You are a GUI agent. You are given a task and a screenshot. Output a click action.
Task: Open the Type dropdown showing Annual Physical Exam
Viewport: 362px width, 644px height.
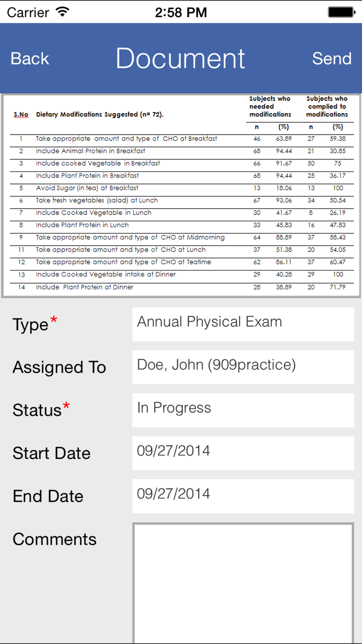243,324
